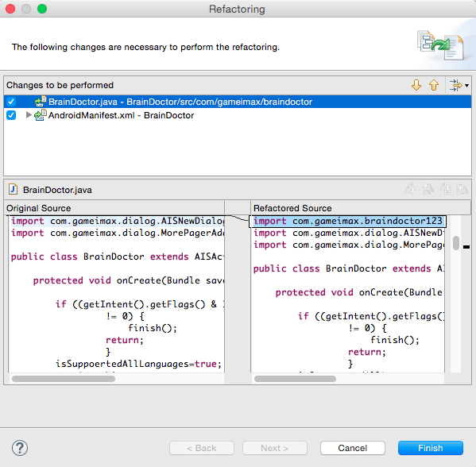476x467 pixels.
Task: Select previous change up arrow icon
Action: pyautogui.click(x=434, y=85)
